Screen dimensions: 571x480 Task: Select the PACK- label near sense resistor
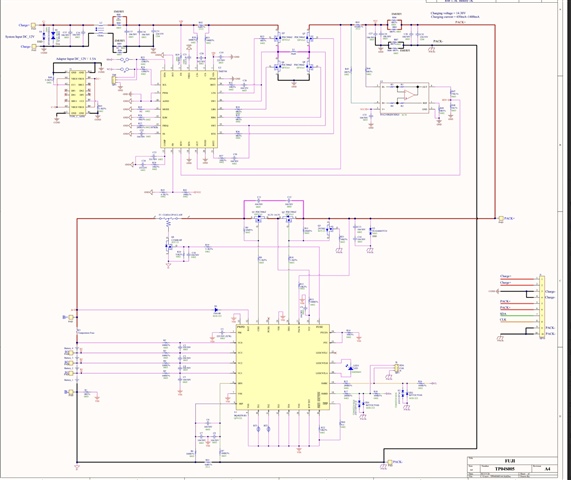coord(437,41)
